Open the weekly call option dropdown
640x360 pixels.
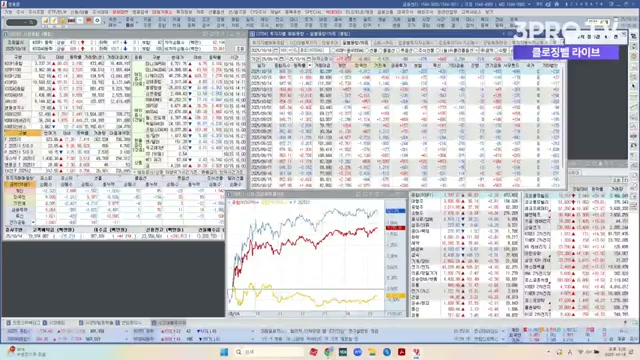click(x=476, y=50)
